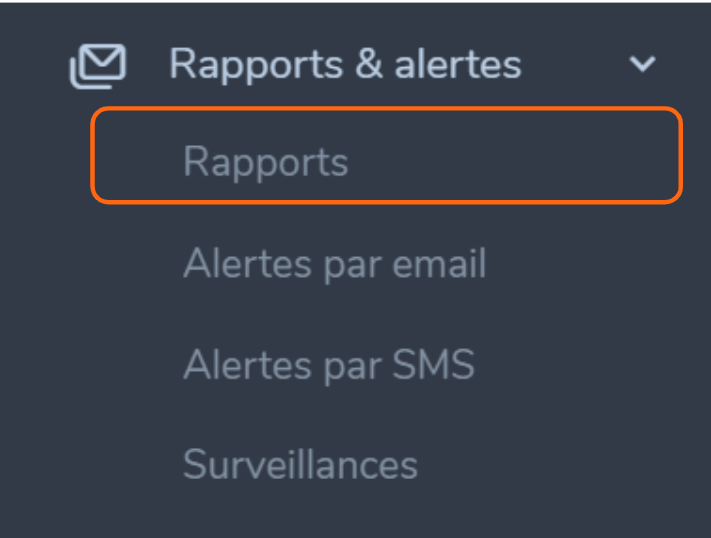
Task: Open the Rapports submenu item
Action: 386,156
